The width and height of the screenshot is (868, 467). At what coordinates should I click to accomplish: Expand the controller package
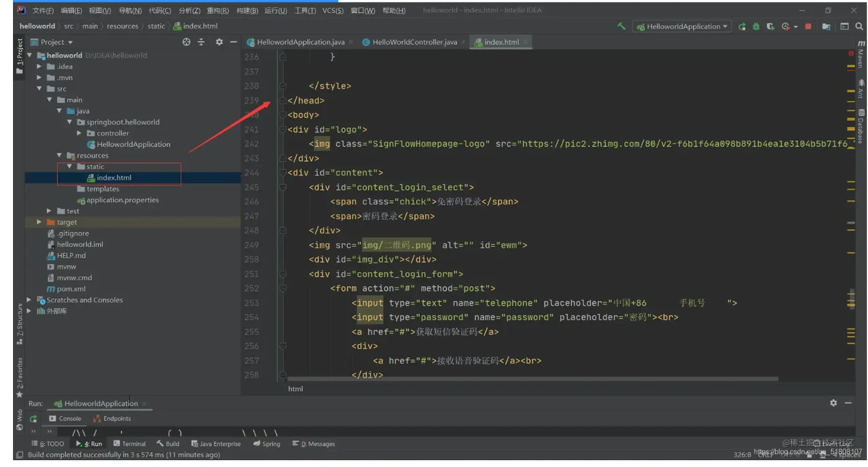click(x=79, y=133)
